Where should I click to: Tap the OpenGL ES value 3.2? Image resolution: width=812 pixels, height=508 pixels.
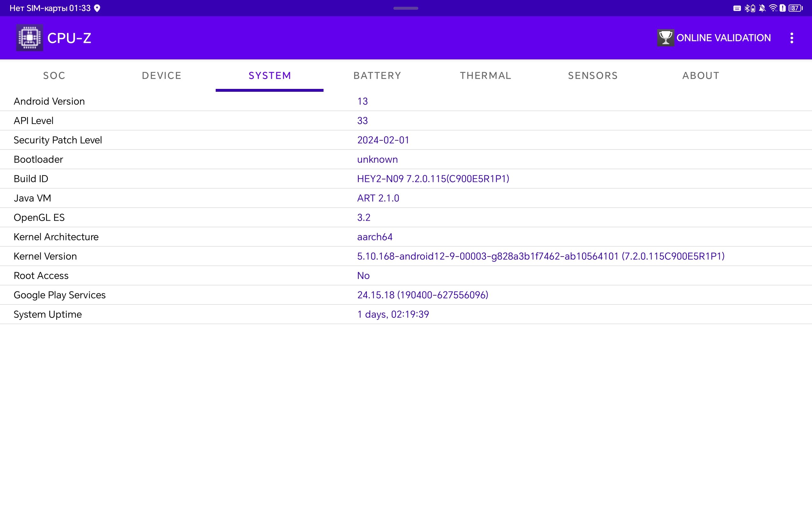point(364,217)
